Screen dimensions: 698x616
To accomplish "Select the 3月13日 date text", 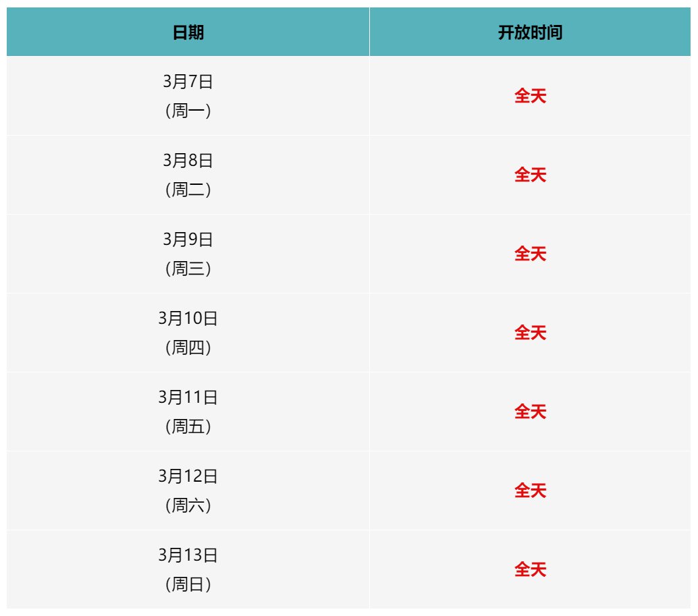I will coord(188,556).
